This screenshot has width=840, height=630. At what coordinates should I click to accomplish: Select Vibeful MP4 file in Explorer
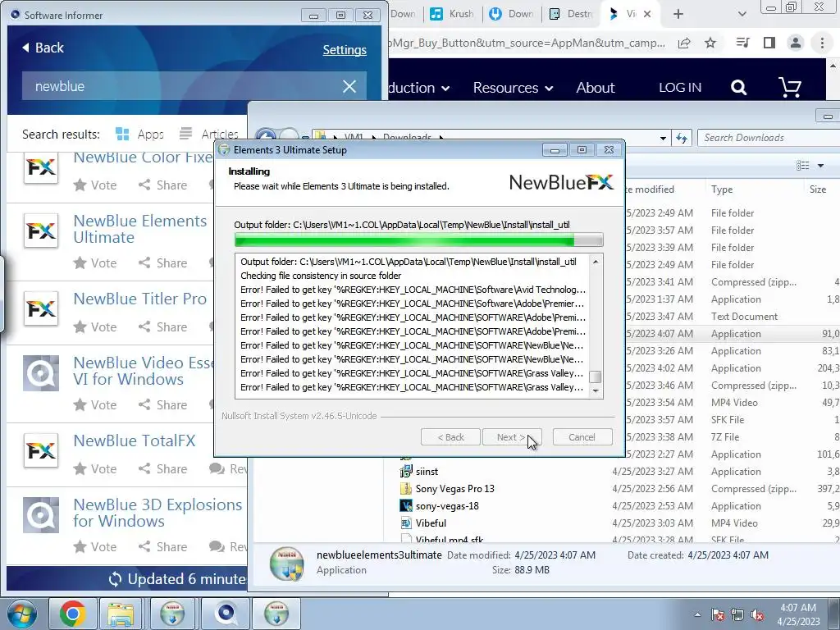(x=431, y=523)
